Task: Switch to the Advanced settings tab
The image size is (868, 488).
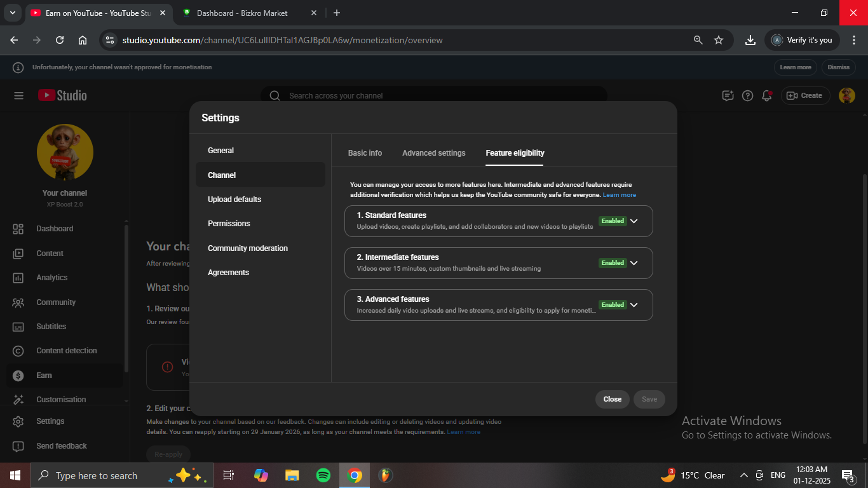Action: tap(433, 153)
